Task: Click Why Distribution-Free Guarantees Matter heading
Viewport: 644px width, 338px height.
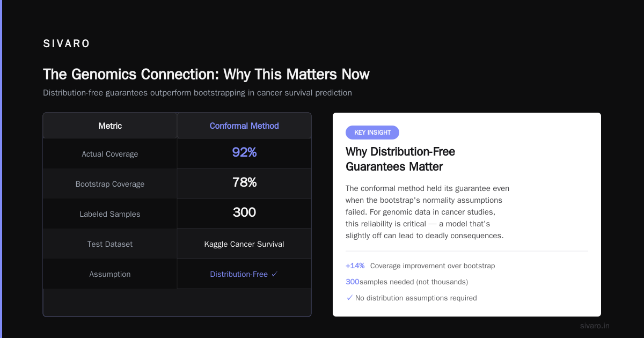Action: click(x=400, y=159)
